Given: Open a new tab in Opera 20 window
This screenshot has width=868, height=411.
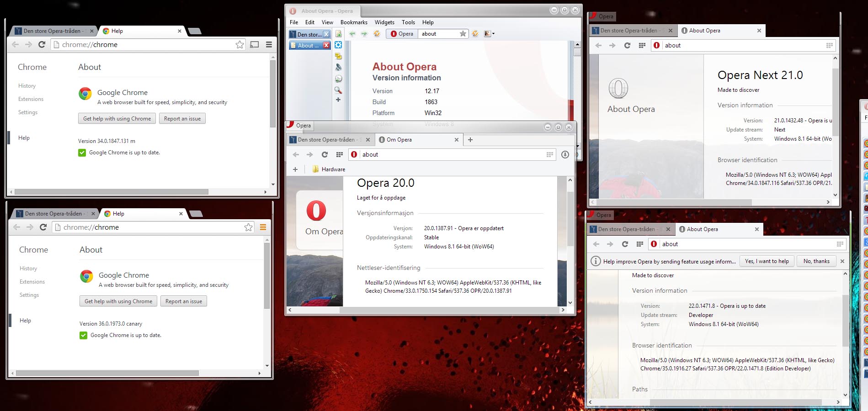Looking at the screenshot, I should click(x=470, y=140).
